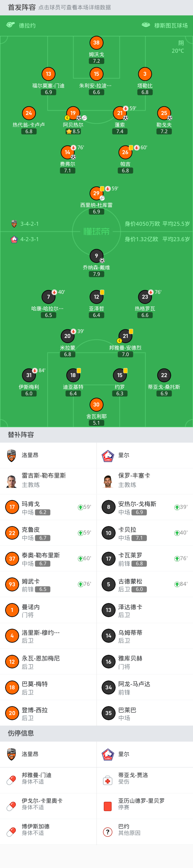Tap the pill icon beside 邦雅曼-门迪
The width and height of the screenshot is (193, 868).
pos(11,781)
